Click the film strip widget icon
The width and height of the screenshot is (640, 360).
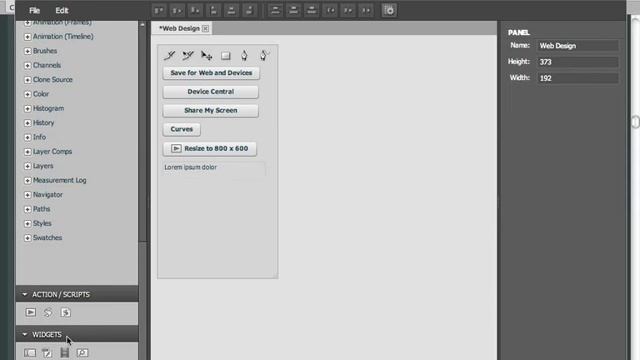(x=64, y=353)
